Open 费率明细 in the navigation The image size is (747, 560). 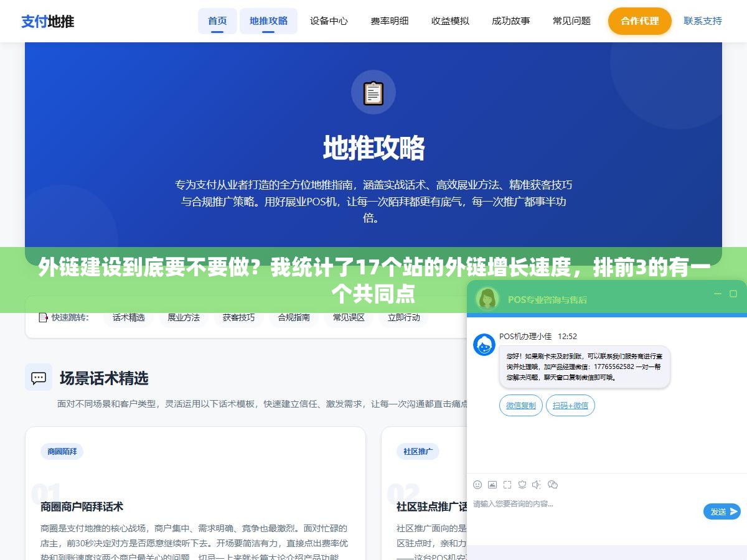[390, 21]
